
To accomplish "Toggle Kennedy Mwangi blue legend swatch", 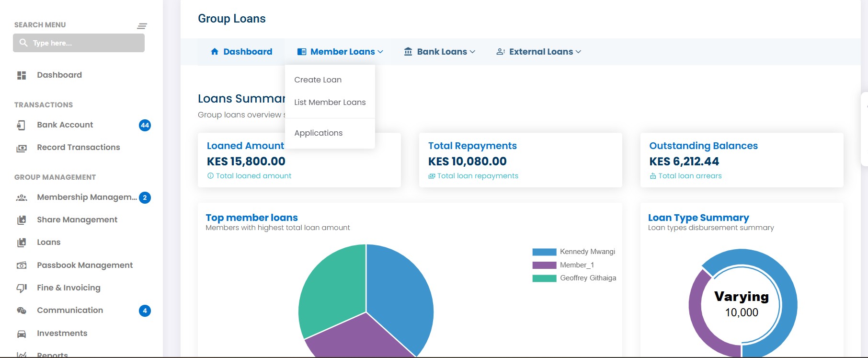I will pos(544,252).
